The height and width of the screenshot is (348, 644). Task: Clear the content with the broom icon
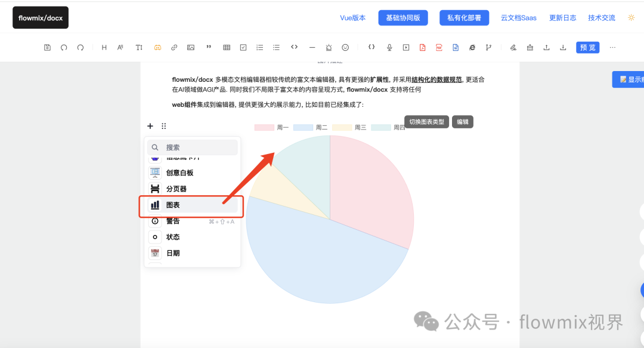pos(530,47)
